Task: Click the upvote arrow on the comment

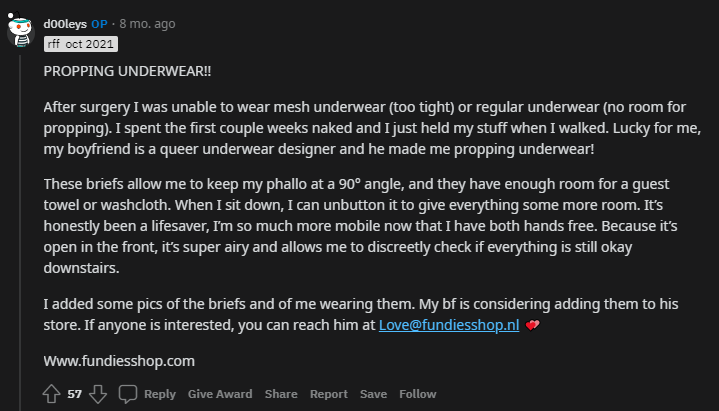Action: click(52, 394)
